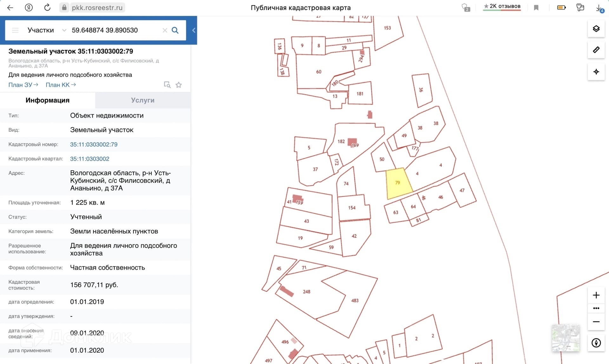The width and height of the screenshot is (609, 364).
Task: Open cadastral quarter 35:11:0303002 link
Action: pos(89,159)
